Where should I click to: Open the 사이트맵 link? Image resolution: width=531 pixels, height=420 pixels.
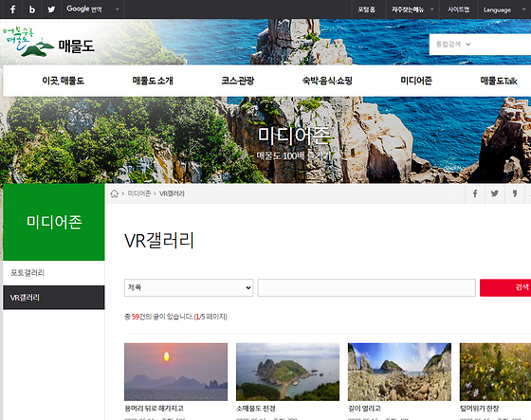coord(458,9)
